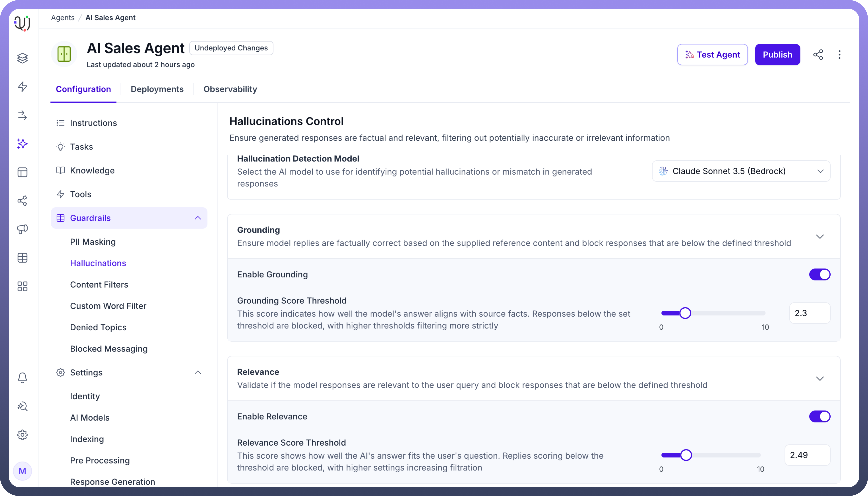Image resolution: width=868 pixels, height=496 pixels.
Task: Click the Test Agent button
Action: [712, 54]
